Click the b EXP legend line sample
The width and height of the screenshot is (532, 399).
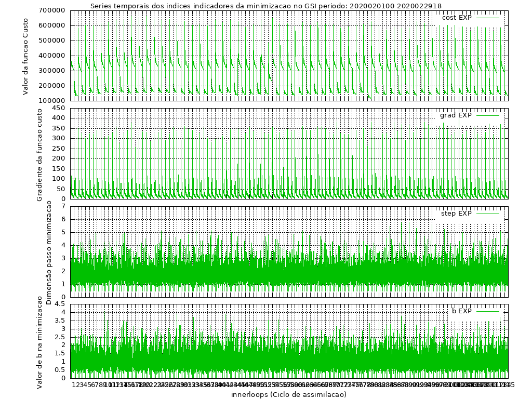[x=487, y=311]
